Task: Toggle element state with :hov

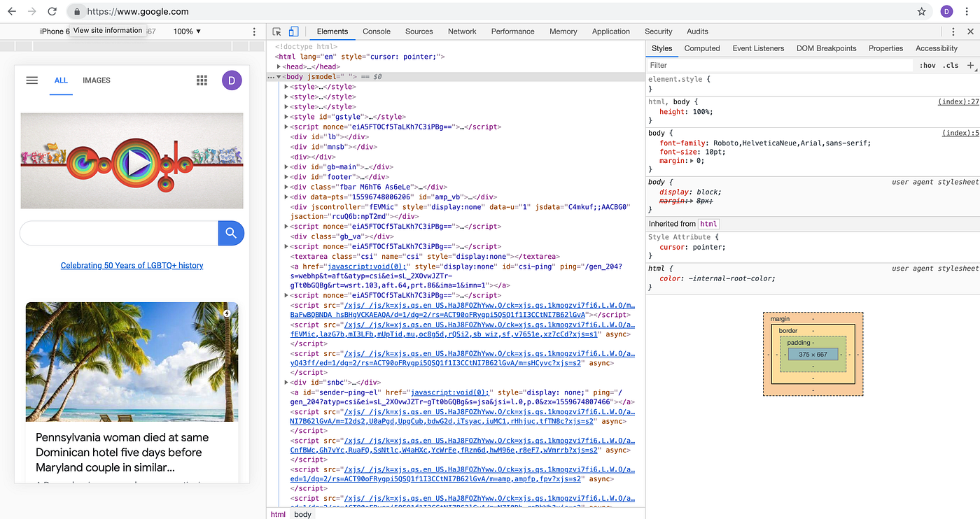Action: [927, 65]
